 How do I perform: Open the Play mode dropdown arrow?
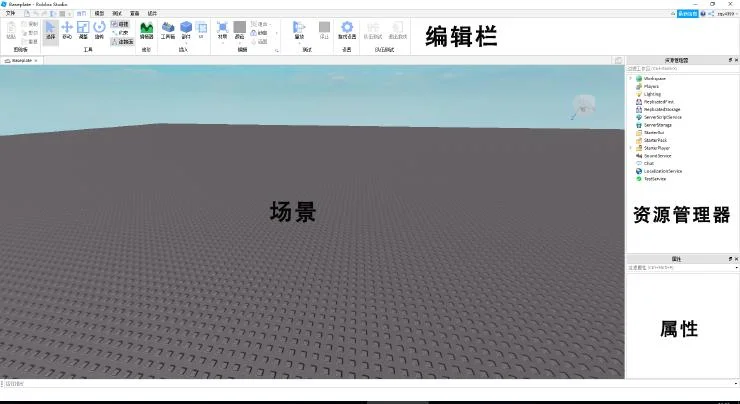[299, 43]
